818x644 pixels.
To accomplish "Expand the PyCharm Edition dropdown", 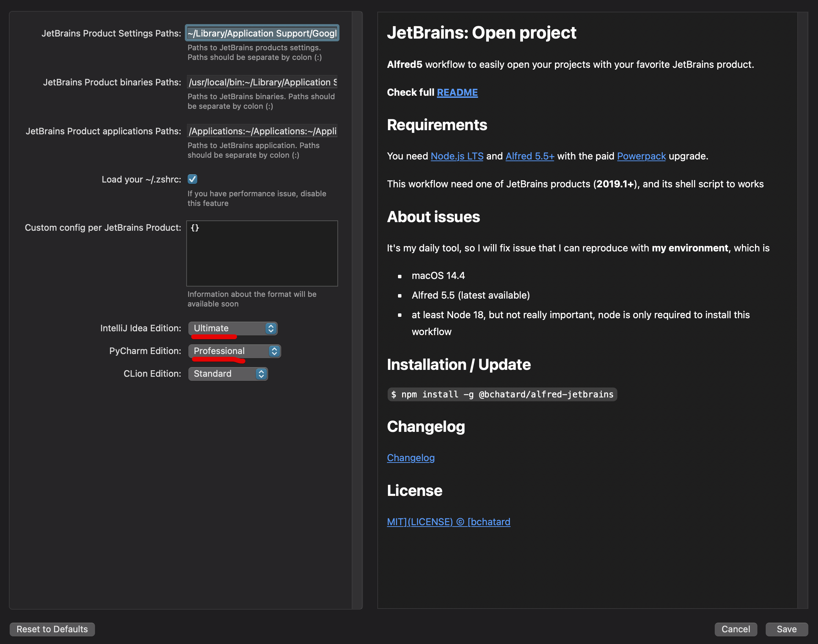I will (x=234, y=351).
